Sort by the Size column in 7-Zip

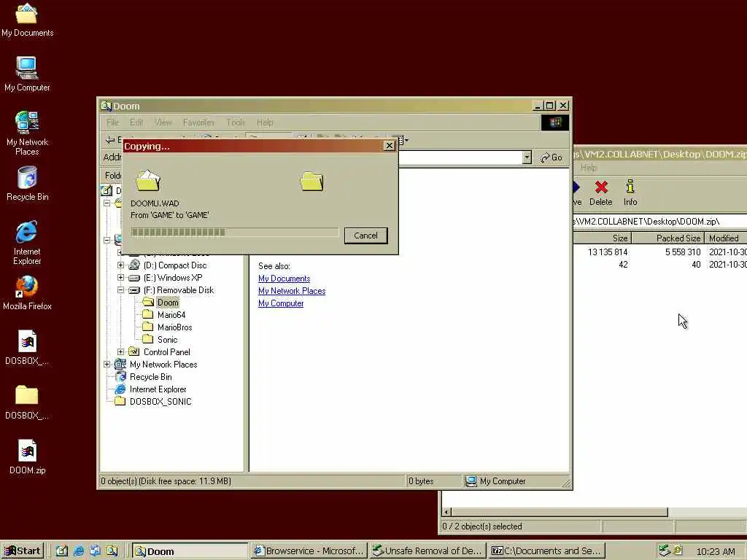point(602,238)
